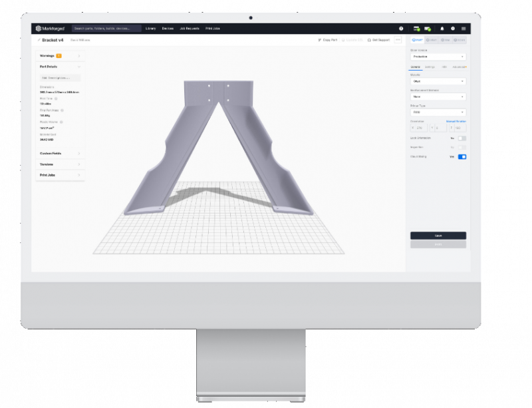The height and width of the screenshot is (408, 532).
Task: Toggle the Inspection switch
Action: pos(462,147)
